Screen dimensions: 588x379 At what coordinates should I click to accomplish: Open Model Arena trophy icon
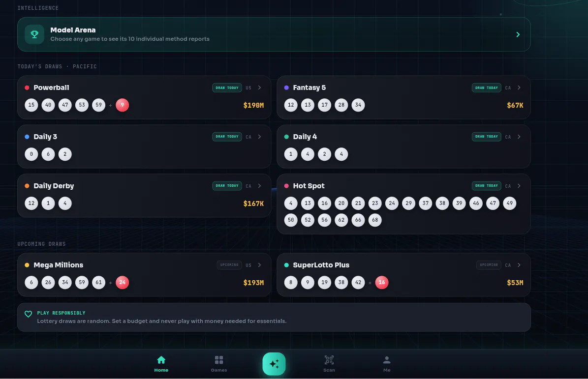tap(34, 34)
